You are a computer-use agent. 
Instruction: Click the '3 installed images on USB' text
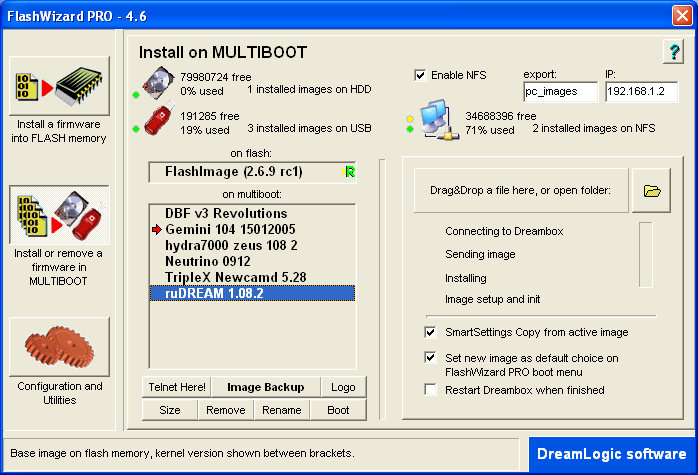pos(309,128)
